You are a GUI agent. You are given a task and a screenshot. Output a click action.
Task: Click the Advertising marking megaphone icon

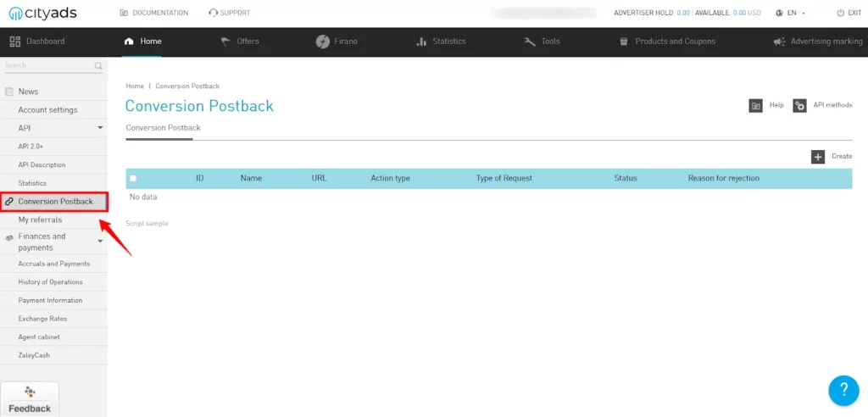[780, 42]
